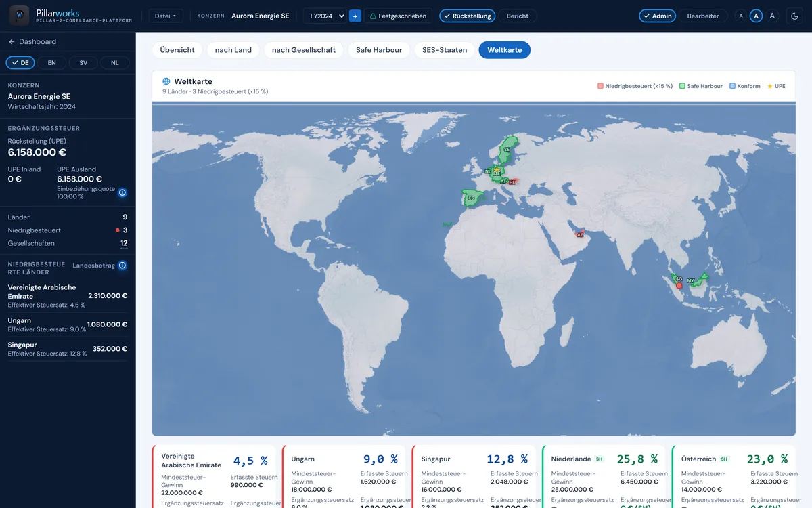Click Niedrigbesteuert red legend swatch
The image size is (812, 508).
tap(600, 86)
